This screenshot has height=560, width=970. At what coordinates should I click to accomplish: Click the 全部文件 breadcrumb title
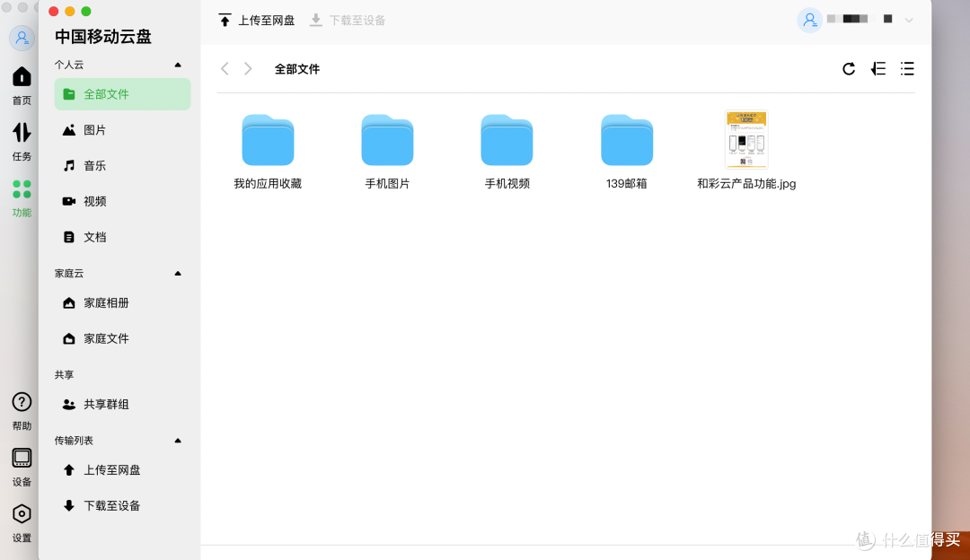(297, 69)
